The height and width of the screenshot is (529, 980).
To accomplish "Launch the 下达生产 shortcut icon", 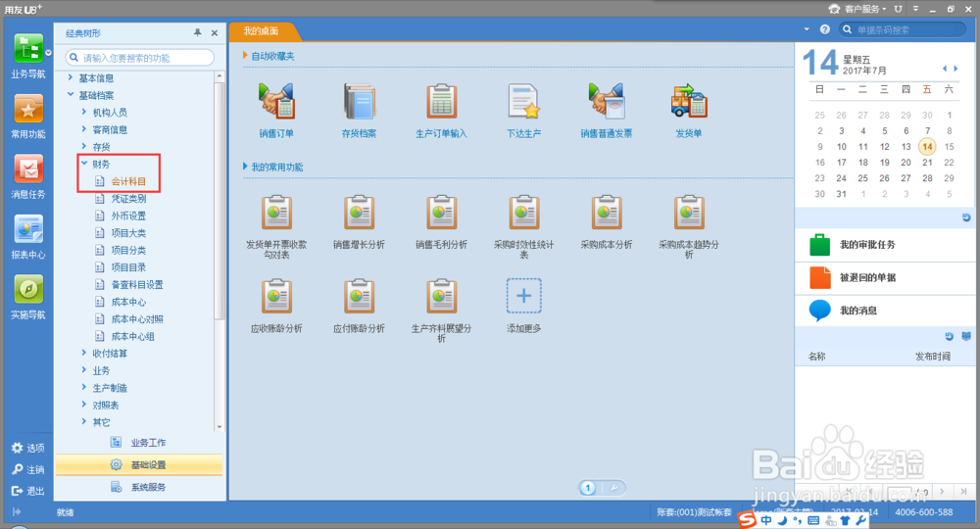I will [x=523, y=102].
